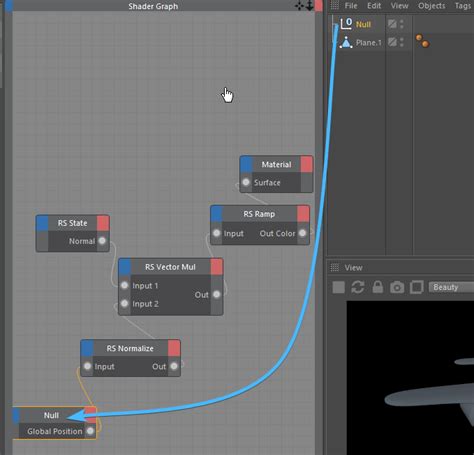Toggle layer swatch for Null object

(x=392, y=24)
